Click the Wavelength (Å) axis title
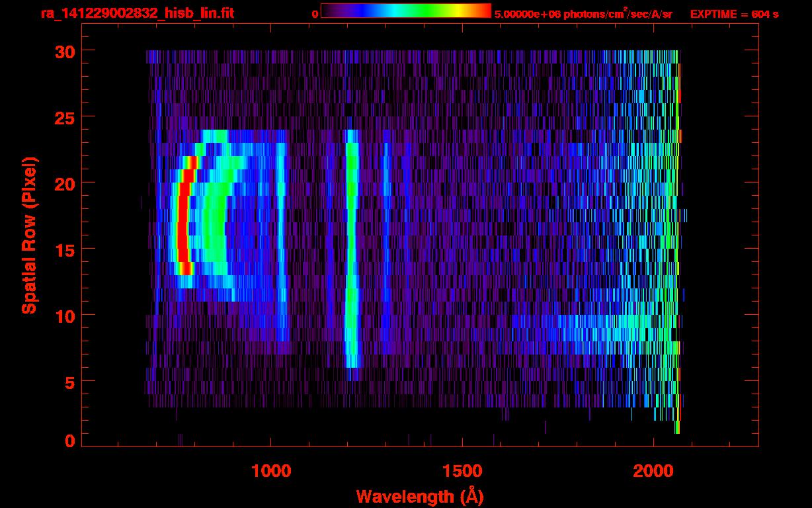Image resolution: width=812 pixels, height=508 pixels. [x=420, y=496]
